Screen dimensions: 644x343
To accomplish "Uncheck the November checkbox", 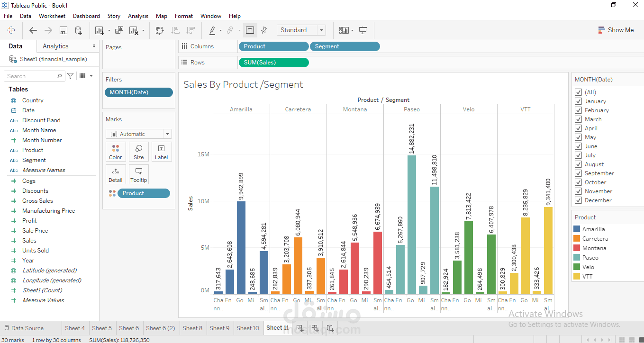I will click(578, 191).
